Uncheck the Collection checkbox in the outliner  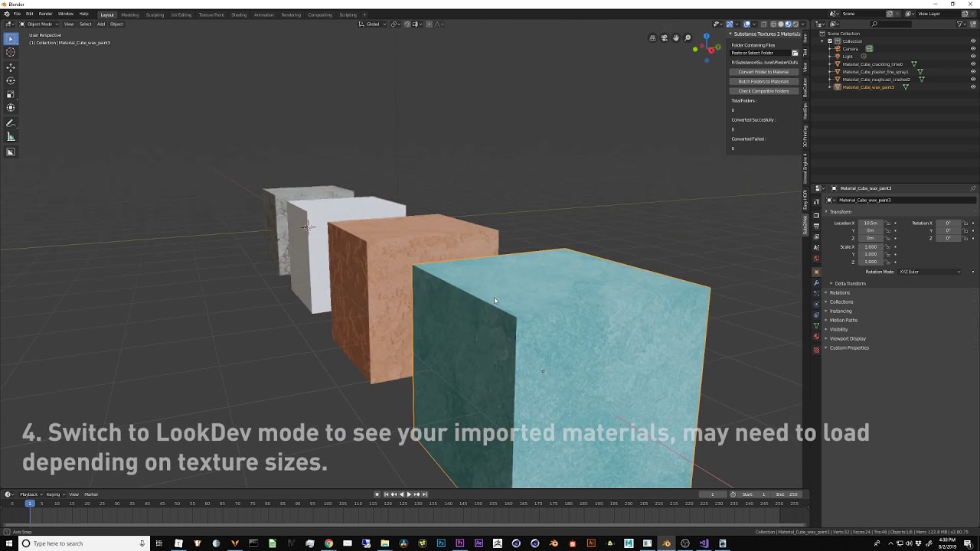[x=830, y=41]
